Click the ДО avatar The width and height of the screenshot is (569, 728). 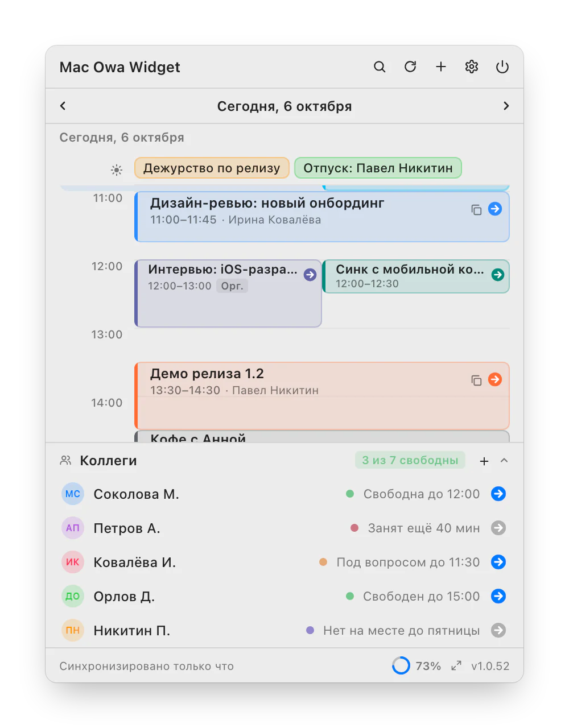pyautogui.click(x=73, y=596)
